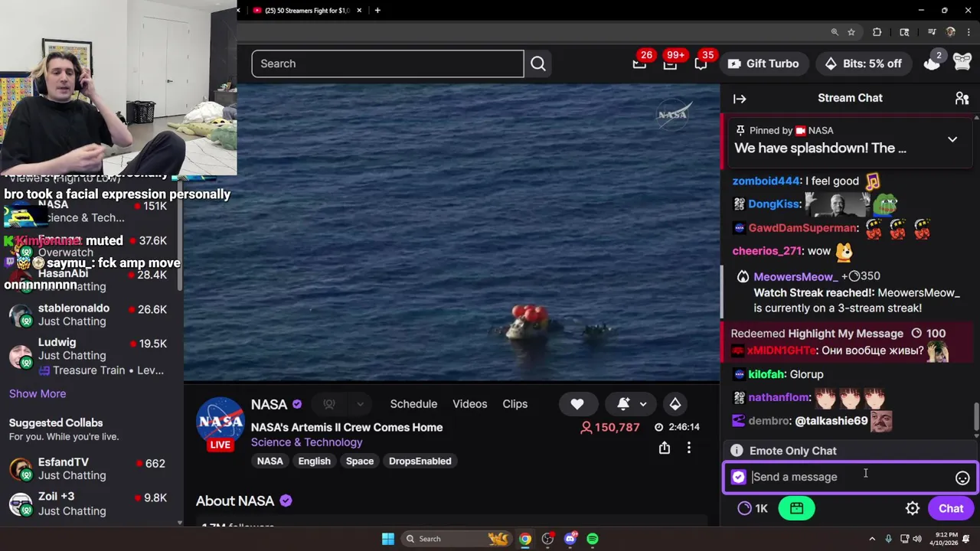Click the taskbar Search box
Image resolution: width=980 pixels, height=551 pixels.
tap(456, 539)
